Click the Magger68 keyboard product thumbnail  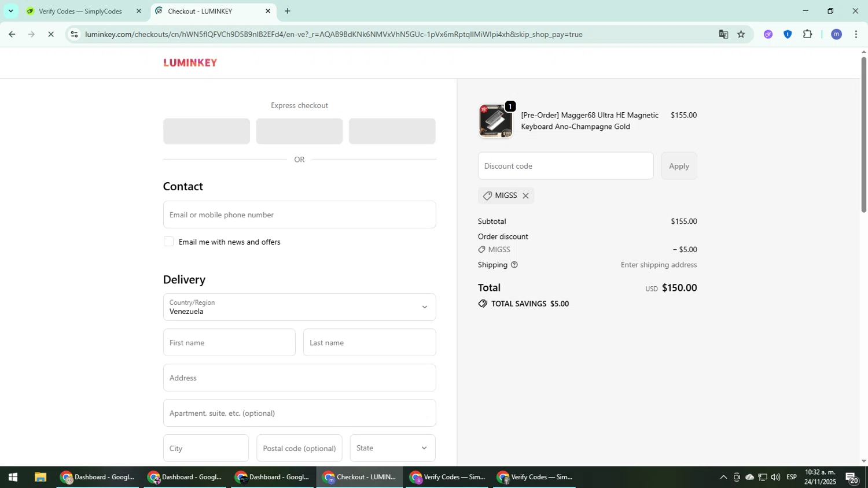tap(495, 121)
